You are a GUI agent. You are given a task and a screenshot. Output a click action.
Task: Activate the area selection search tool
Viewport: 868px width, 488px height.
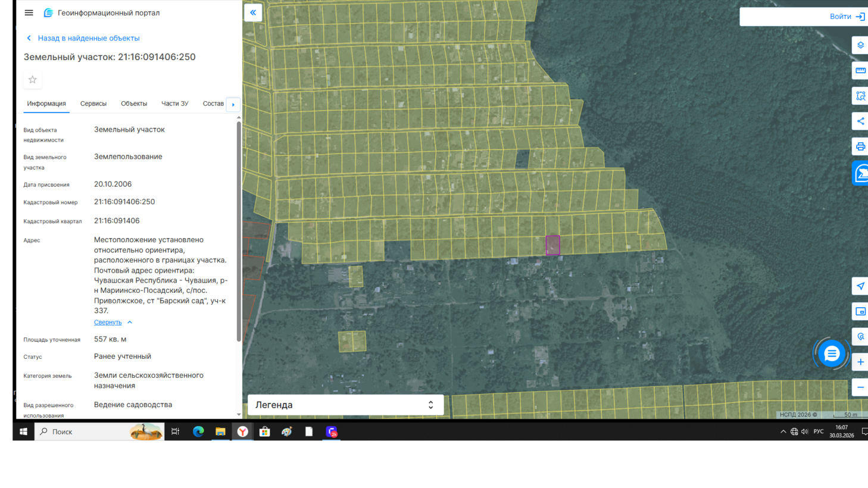[860, 96]
